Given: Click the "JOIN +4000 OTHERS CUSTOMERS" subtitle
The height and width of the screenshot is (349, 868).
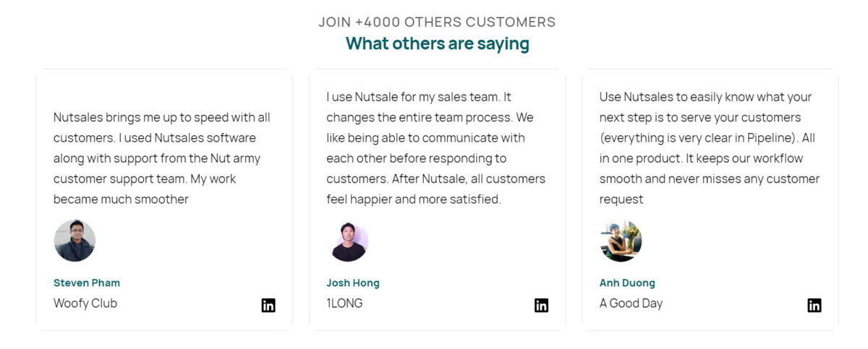Looking at the screenshot, I should [437, 22].
